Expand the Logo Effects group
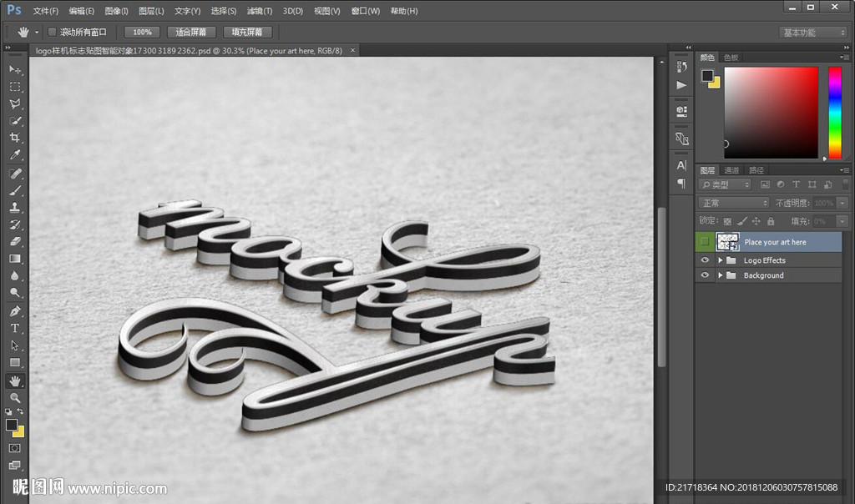 (x=720, y=260)
